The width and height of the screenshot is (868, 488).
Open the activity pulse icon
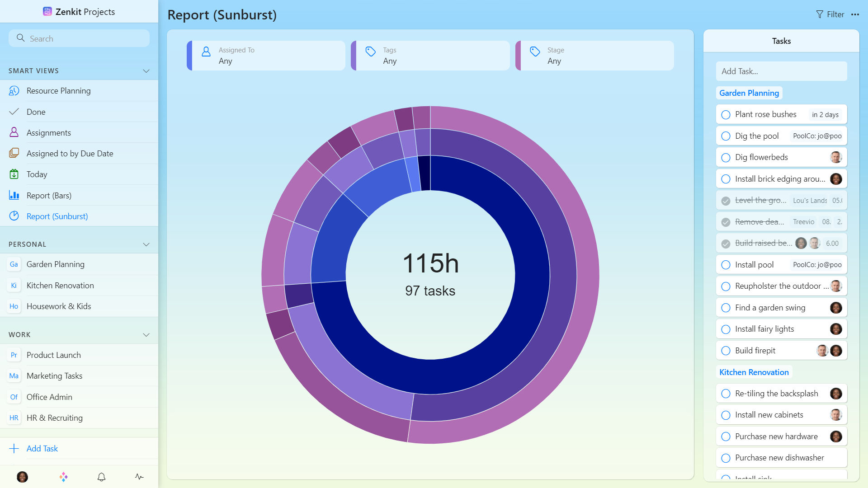139,477
